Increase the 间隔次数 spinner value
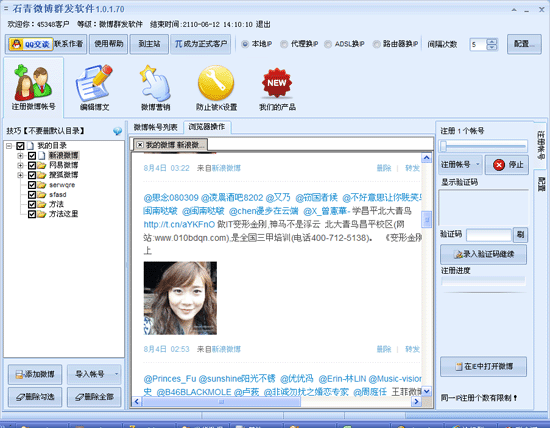The width and height of the screenshot is (550, 428). coord(492,41)
